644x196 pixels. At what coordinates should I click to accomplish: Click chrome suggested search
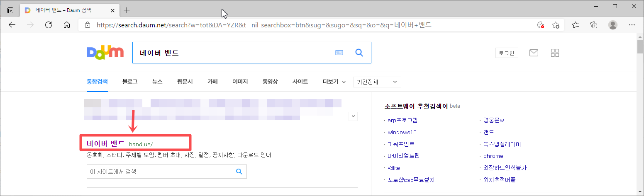tap(493, 156)
